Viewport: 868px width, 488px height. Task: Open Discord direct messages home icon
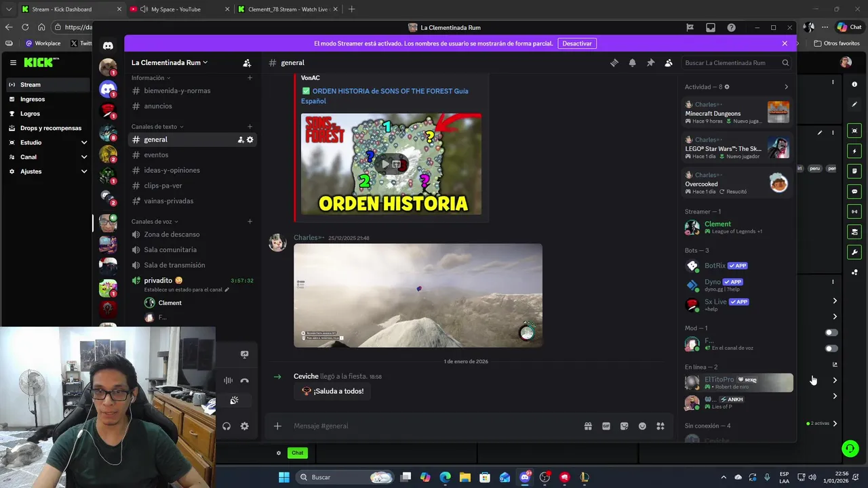pyautogui.click(x=108, y=45)
